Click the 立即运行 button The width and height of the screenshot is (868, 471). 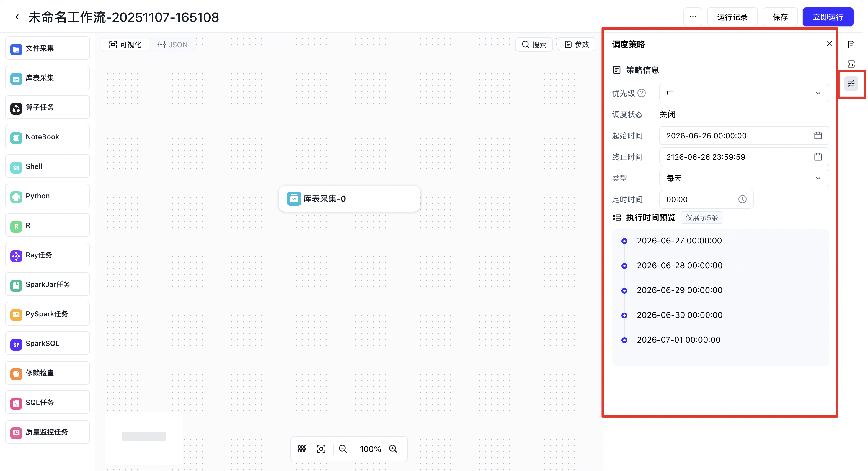828,17
